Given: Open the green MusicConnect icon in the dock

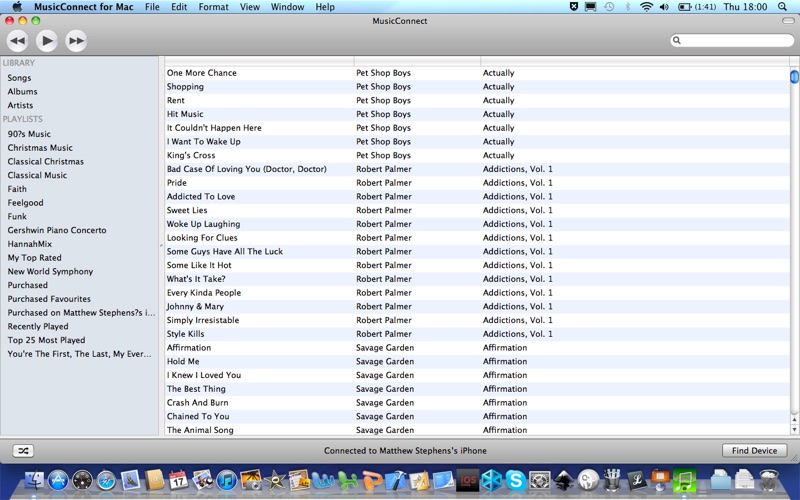Looking at the screenshot, I should point(684,480).
